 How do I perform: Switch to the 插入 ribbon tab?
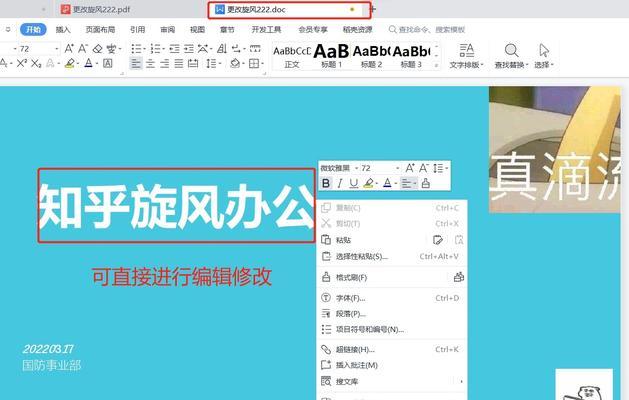pos(63,29)
